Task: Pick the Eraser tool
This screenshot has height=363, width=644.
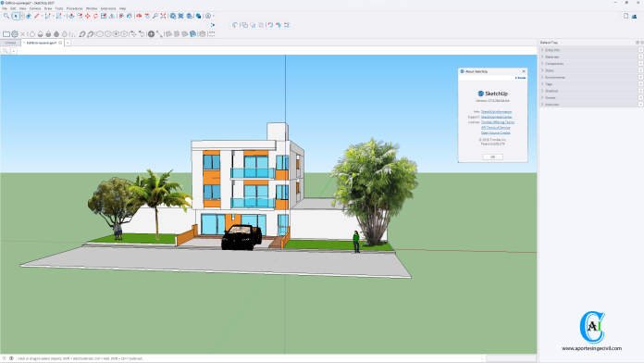Action: [x=29, y=16]
